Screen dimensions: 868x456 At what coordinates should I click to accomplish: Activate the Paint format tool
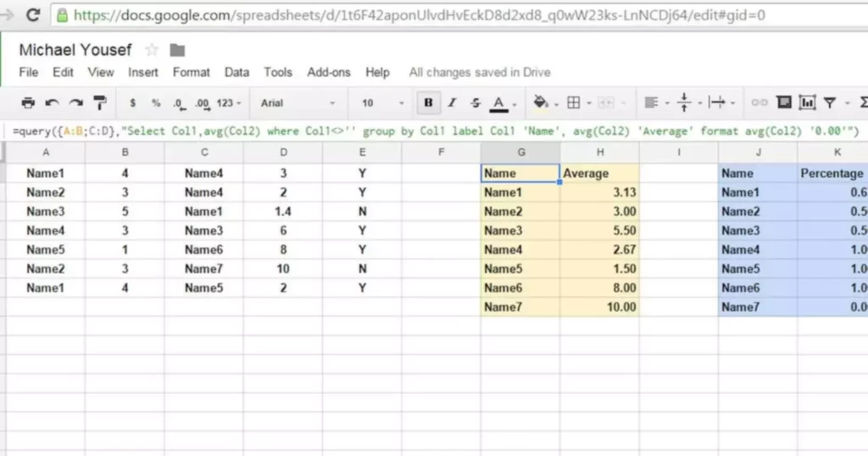(x=100, y=103)
